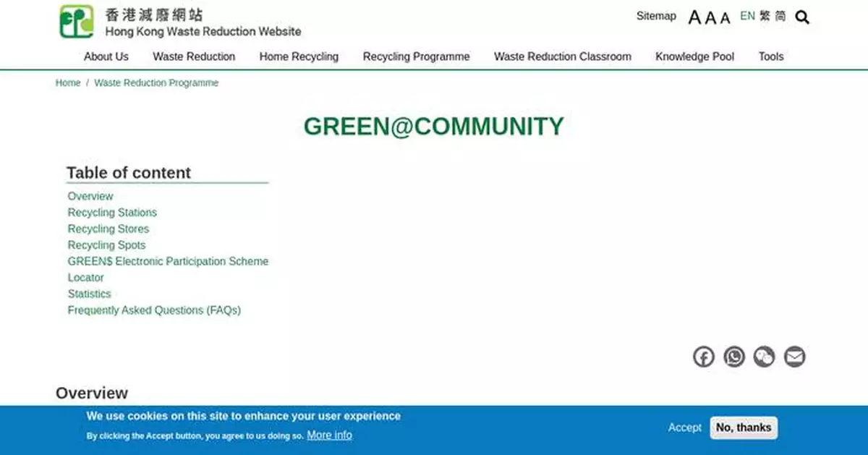Expand the Recycling Programme navigation menu

point(416,56)
